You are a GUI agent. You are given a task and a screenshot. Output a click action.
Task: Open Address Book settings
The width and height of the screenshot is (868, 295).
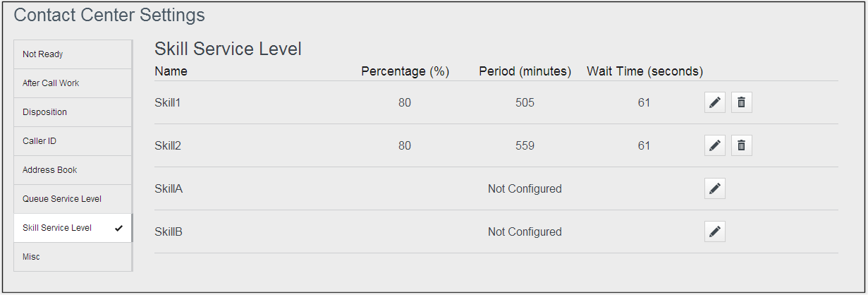[x=73, y=170]
